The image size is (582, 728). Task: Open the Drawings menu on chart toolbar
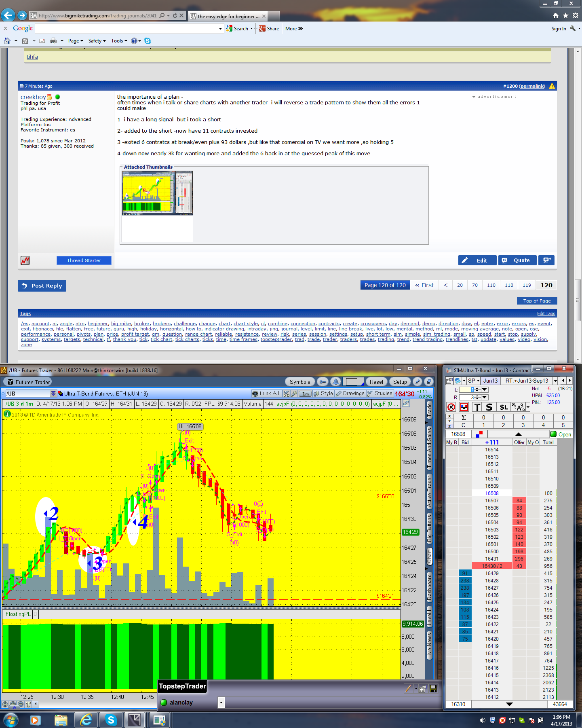click(350, 394)
